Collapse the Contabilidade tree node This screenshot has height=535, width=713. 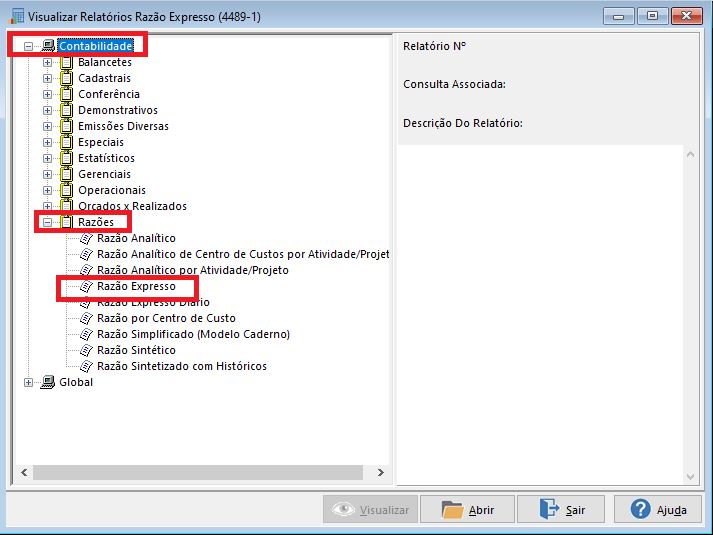click(x=28, y=46)
